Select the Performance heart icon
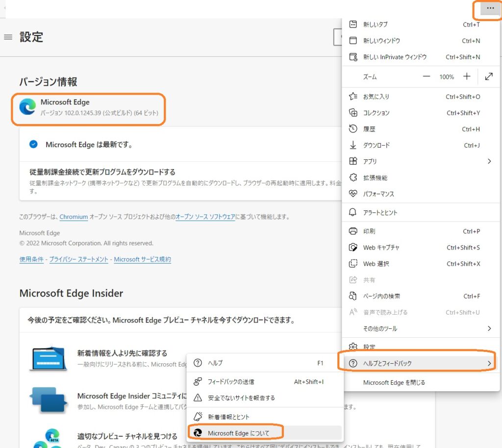 pos(353,194)
